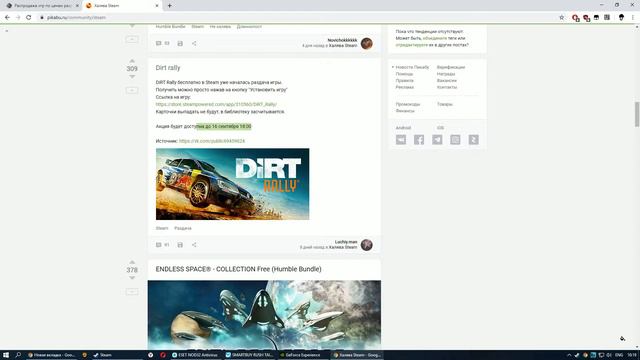
Task: Open Товары sidebar link
Action: coord(444,104)
